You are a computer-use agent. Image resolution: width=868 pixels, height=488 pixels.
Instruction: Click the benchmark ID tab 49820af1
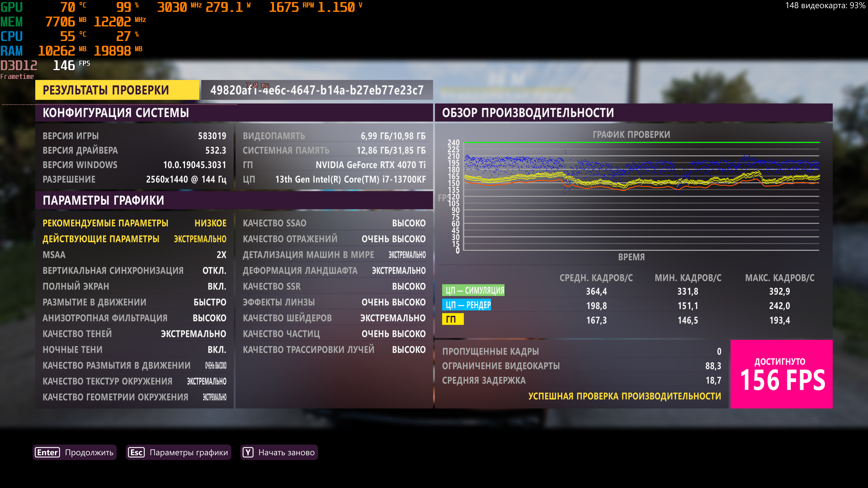point(317,90)
